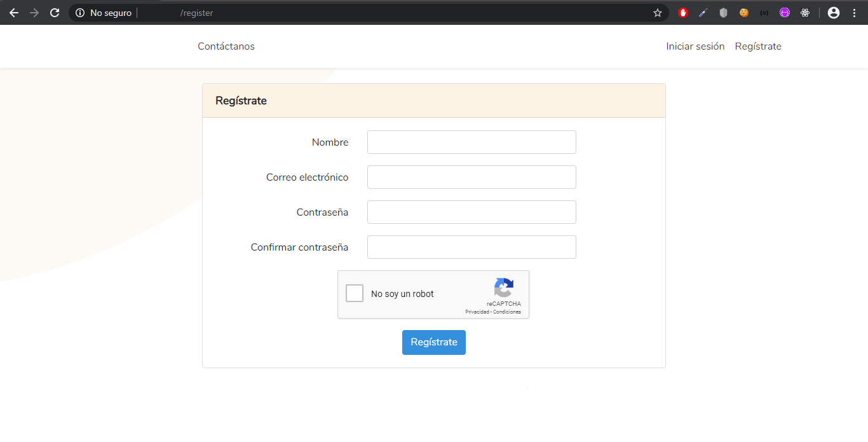Focus the Correo electrónico input field
868x442 pixels.
tap(471, 177)
